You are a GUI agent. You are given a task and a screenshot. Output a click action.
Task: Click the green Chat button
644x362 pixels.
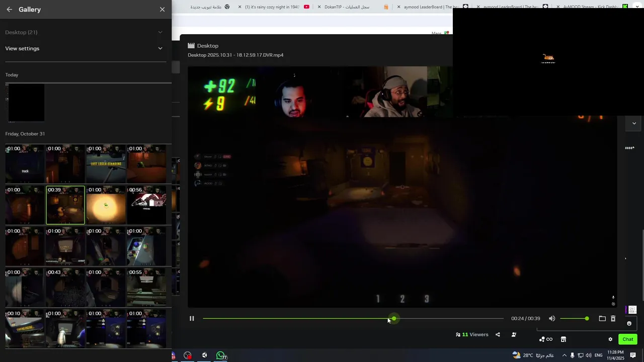click(627, 339)
